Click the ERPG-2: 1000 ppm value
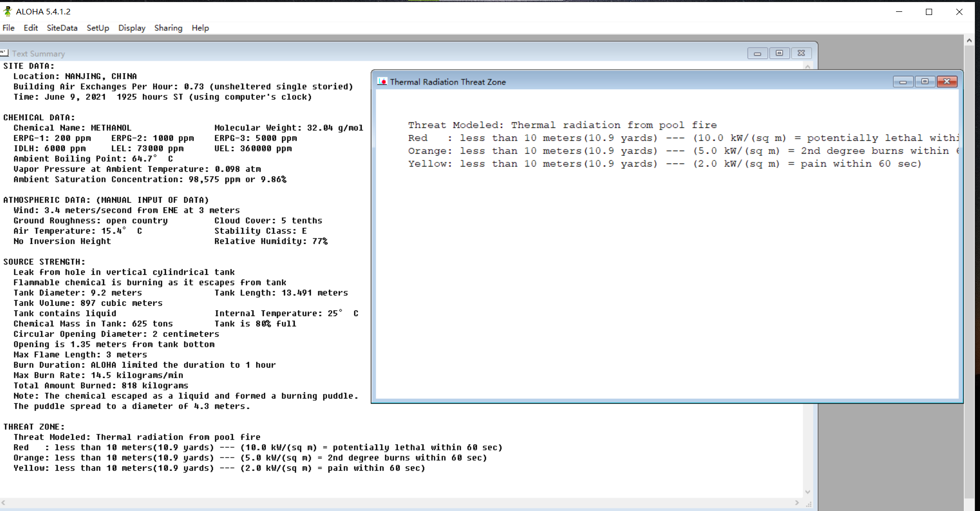Viewport: 980px width, 511px height. point(153,138)
